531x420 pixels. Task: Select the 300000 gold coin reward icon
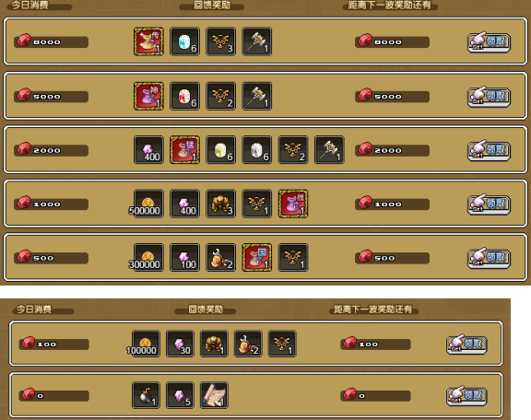148,258
